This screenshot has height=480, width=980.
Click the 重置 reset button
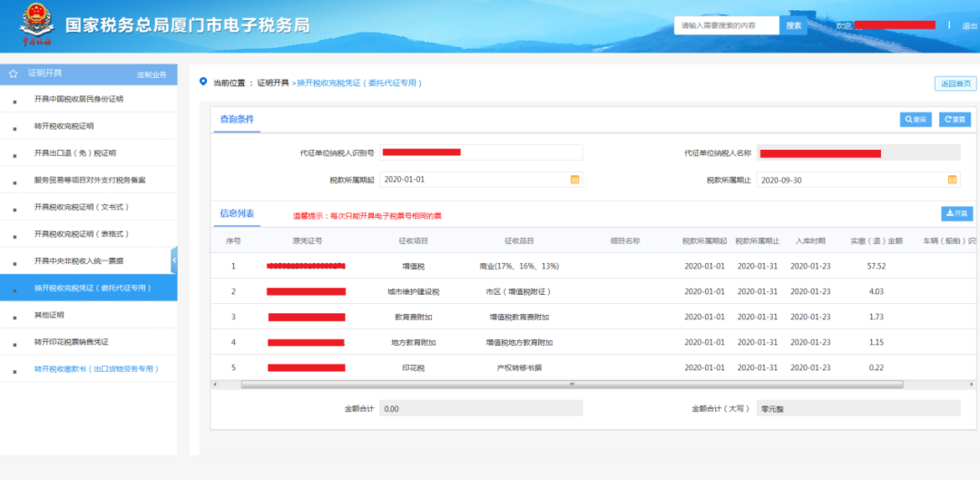(955, 120)
